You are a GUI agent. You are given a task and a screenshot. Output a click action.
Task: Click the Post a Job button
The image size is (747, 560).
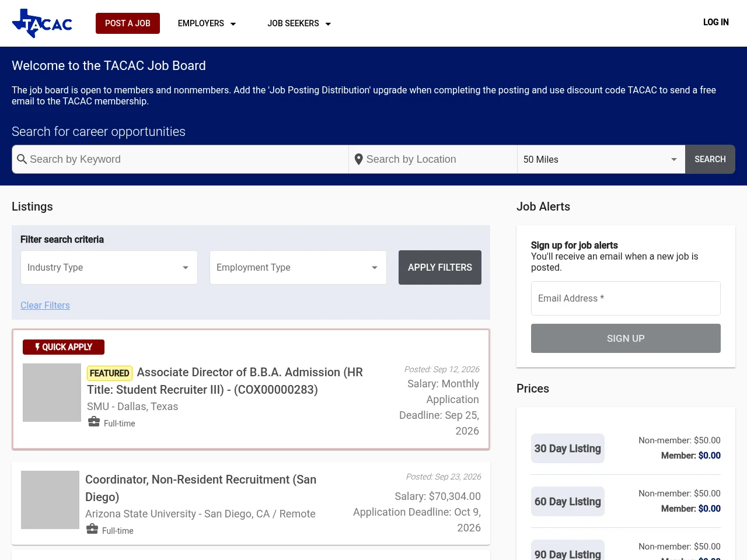click(128, 23)
